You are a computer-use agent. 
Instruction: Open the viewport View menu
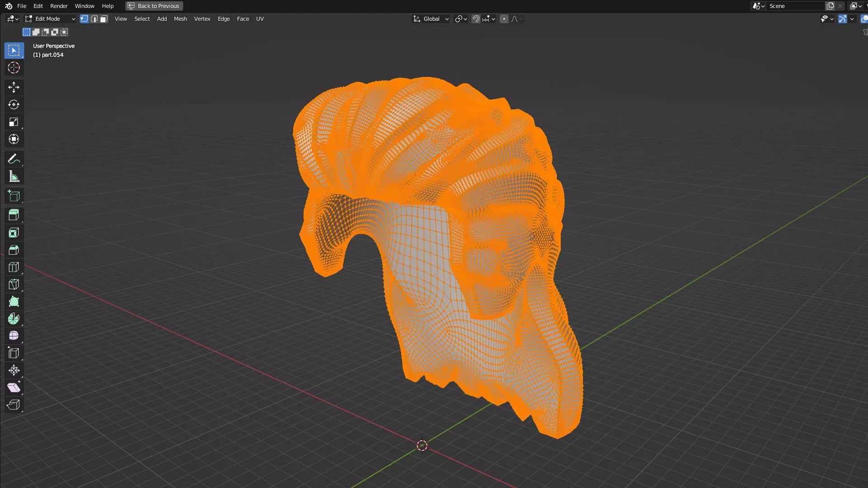(121, 19)
